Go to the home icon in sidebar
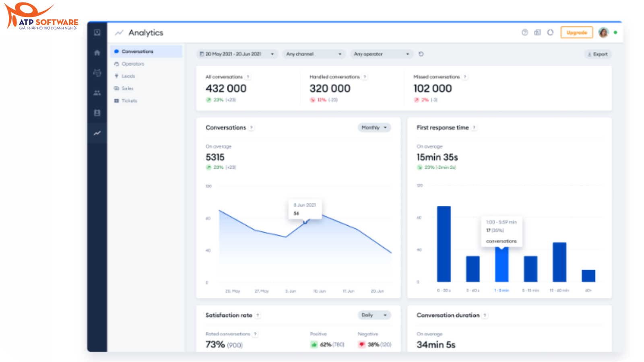This screenshot has width=644, height=362. coord(97,53)
